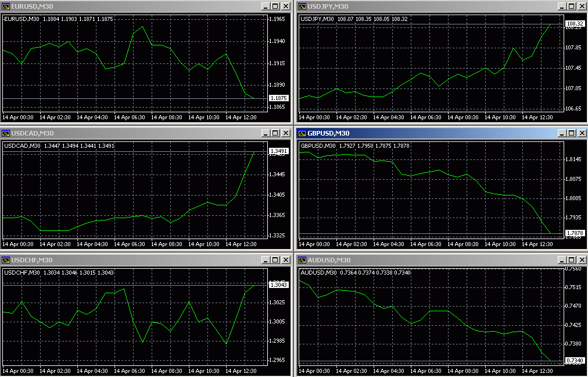Click '14 Apr 04:30' on USDCAD time axis
Image resolution: width=588 pixels, height=377 pixels.
[92, 244]
